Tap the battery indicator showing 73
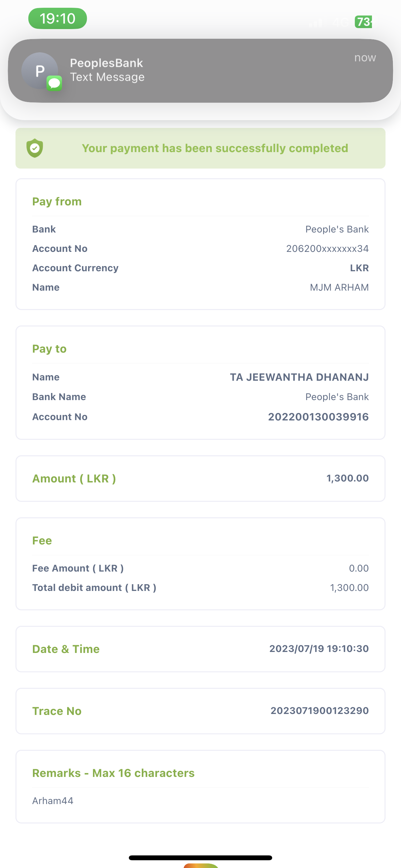Viewport: 401px width, 868px height. point(363,22)
